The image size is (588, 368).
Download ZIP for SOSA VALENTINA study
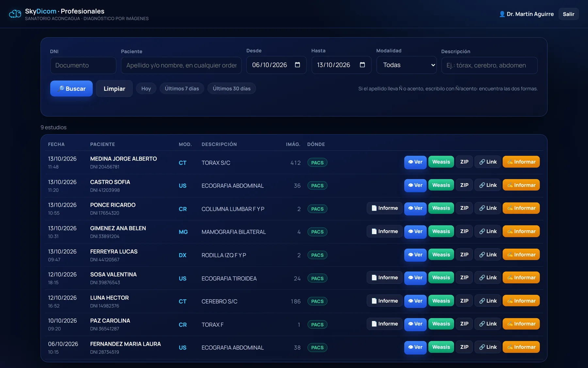click(x=464, y=277)
